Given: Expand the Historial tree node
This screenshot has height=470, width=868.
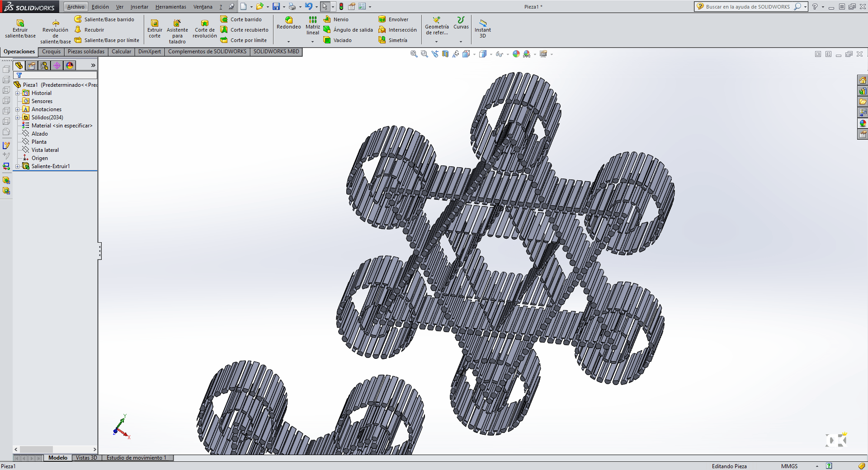Looking at the screenshot, I should point(18,93).
